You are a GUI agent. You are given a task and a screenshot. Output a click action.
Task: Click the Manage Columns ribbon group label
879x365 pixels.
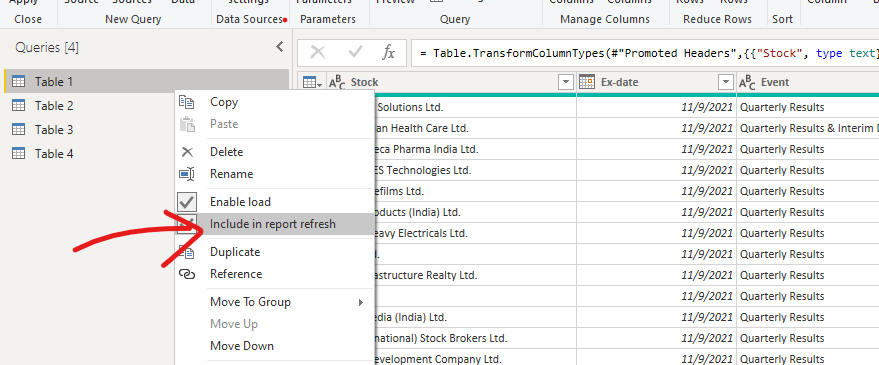click(x=605, y=19)
